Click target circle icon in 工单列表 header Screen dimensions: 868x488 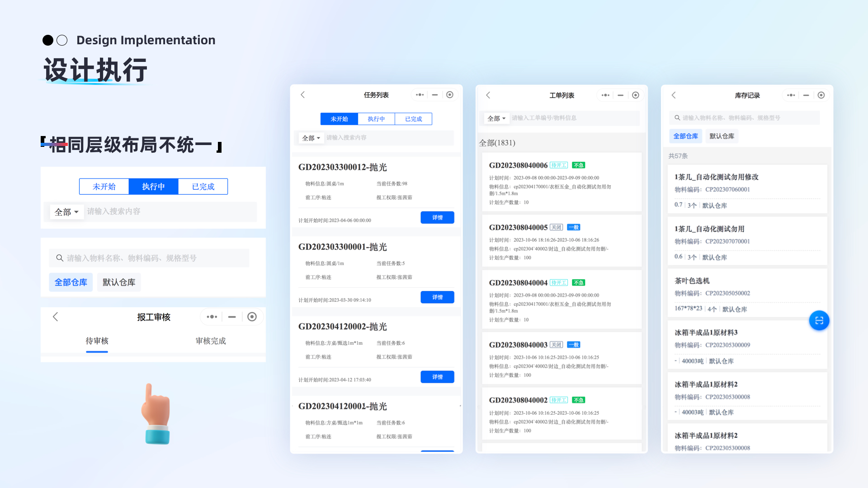click(636, 95)
